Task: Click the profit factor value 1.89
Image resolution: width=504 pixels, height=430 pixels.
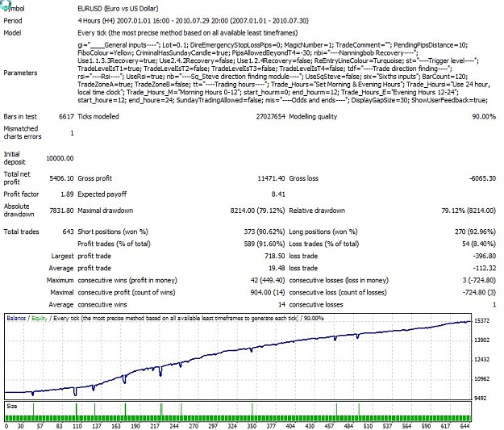Action: tap(67, 194)
